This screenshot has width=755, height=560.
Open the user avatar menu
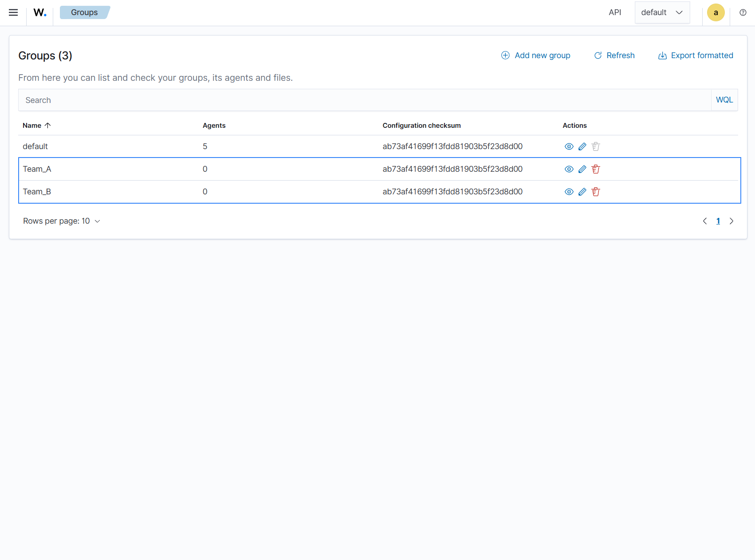716,12
